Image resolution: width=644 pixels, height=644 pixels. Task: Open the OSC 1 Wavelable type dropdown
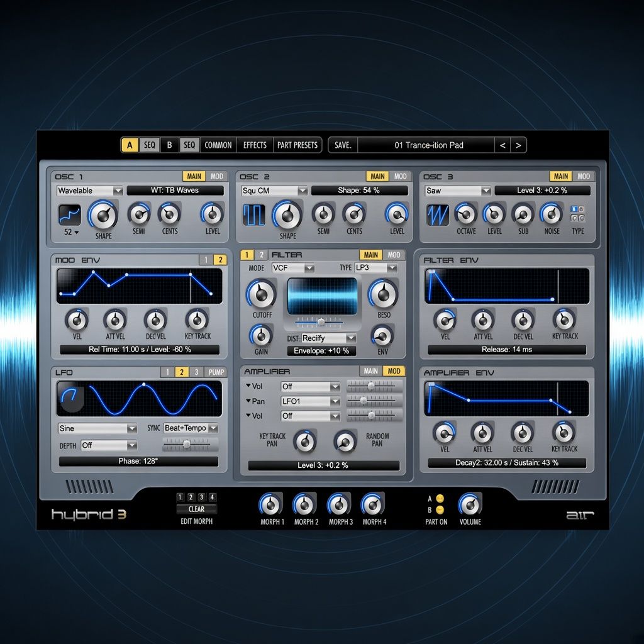89,191
